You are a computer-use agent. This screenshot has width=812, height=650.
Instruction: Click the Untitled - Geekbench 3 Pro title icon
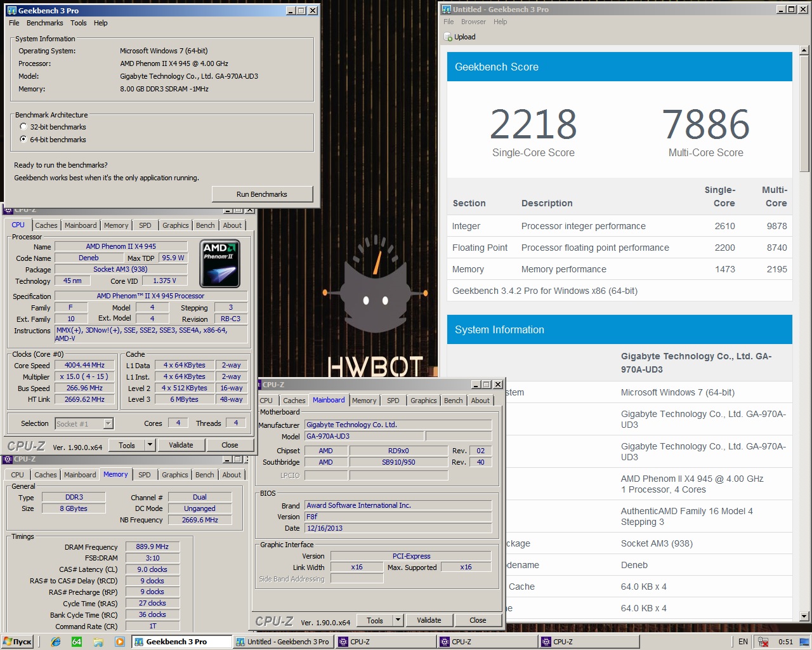pos(446,10)
